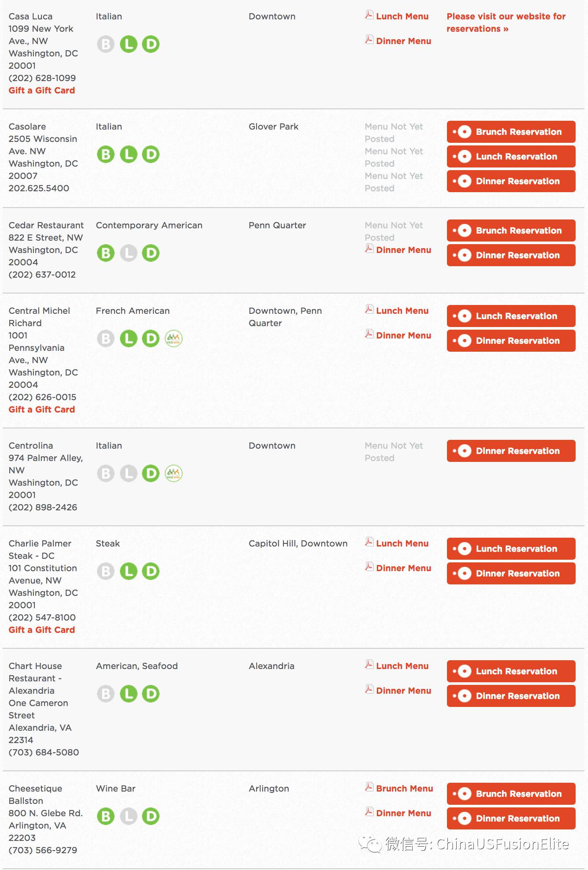The image size is (588, 870).
Task: Click Centrolina's food bank badge icon
Action: tap(174, 473)
